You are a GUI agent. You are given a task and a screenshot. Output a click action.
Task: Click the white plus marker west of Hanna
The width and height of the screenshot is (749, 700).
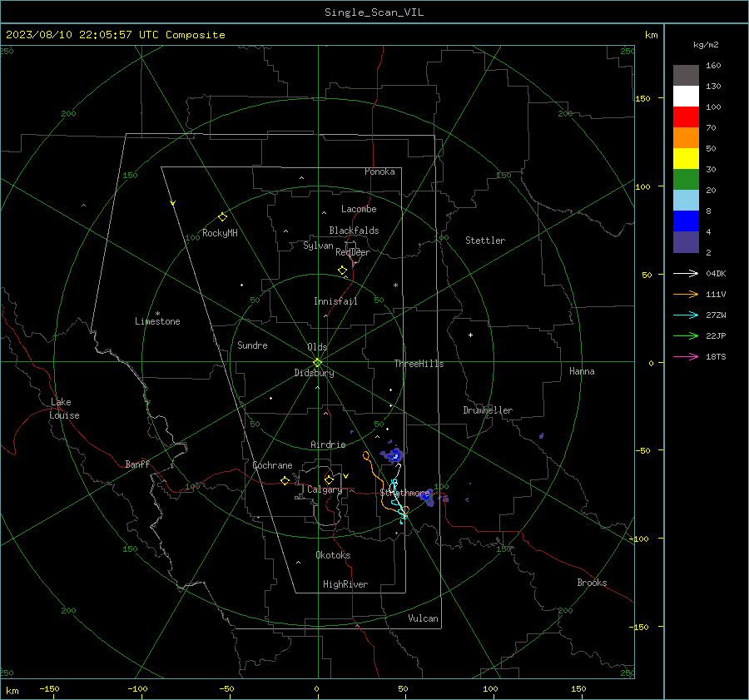click(x=470, y=335)
